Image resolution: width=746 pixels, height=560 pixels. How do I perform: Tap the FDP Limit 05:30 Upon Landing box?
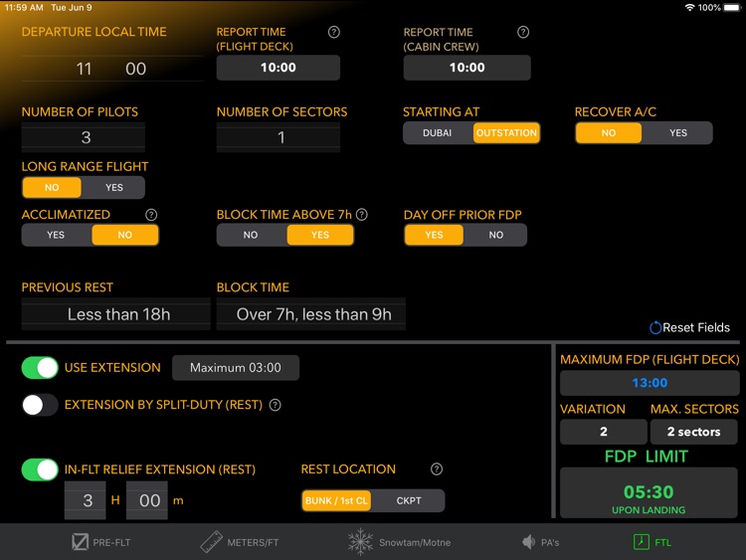point(649,493)
